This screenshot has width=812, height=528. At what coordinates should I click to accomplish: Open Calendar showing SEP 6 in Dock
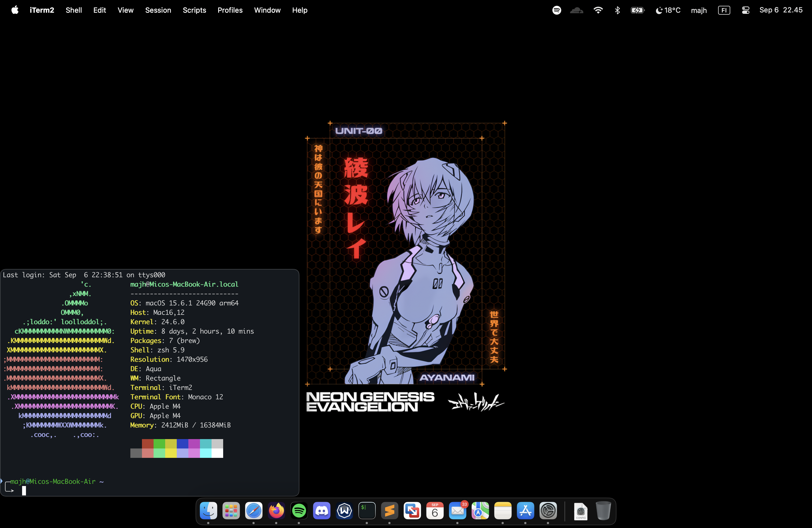click(435, 511)
